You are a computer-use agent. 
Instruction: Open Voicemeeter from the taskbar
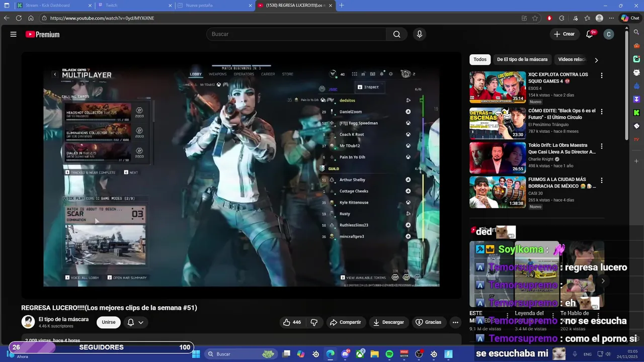(x=404, y=354)
